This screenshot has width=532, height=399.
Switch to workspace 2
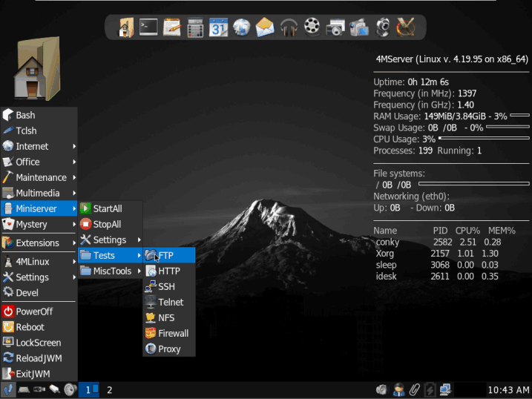pos(109,390)
